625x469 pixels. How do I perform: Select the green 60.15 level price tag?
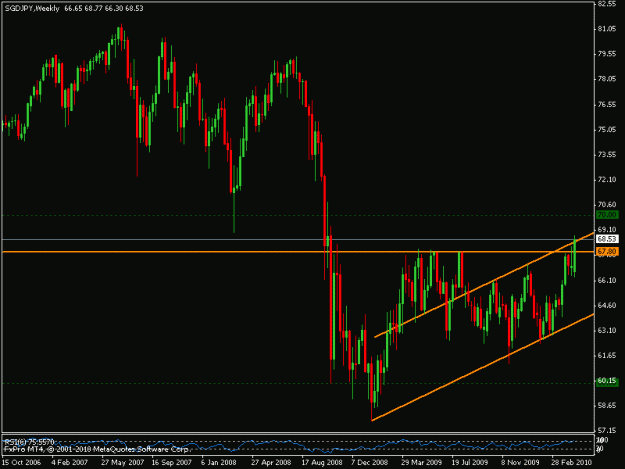click(x=607, y=381)
